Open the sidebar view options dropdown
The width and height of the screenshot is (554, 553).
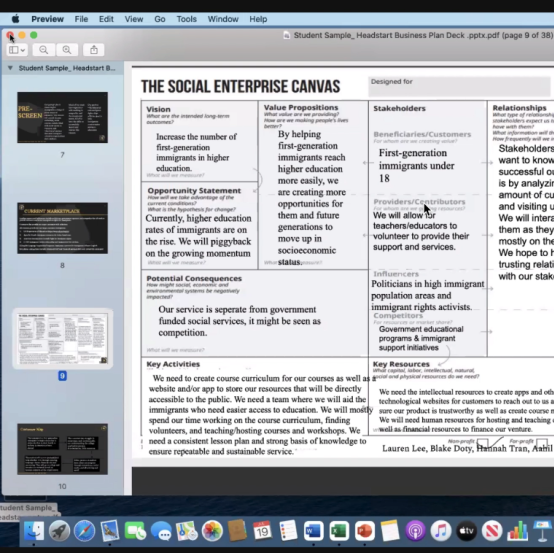coord(17,50)
